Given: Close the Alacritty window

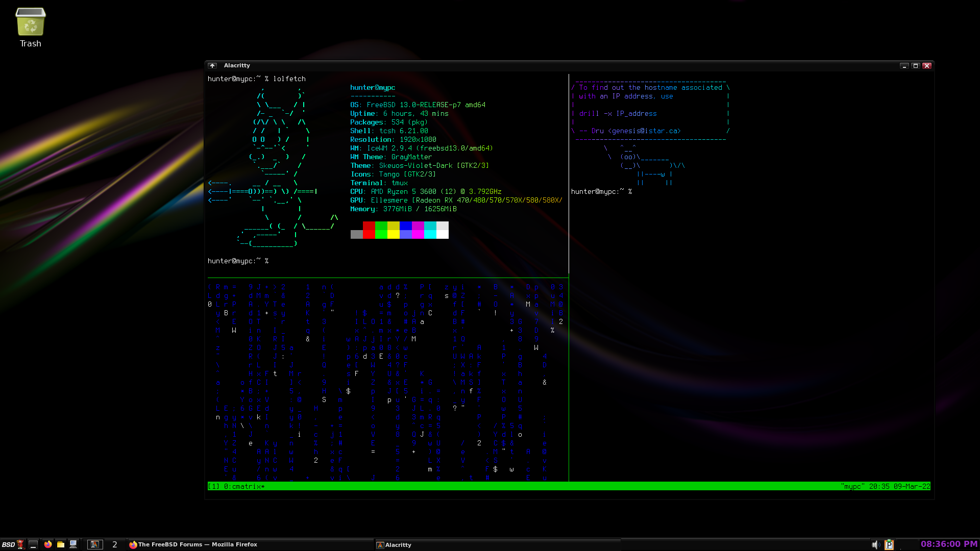Looking at the screenshot, I should click(927, 65).
